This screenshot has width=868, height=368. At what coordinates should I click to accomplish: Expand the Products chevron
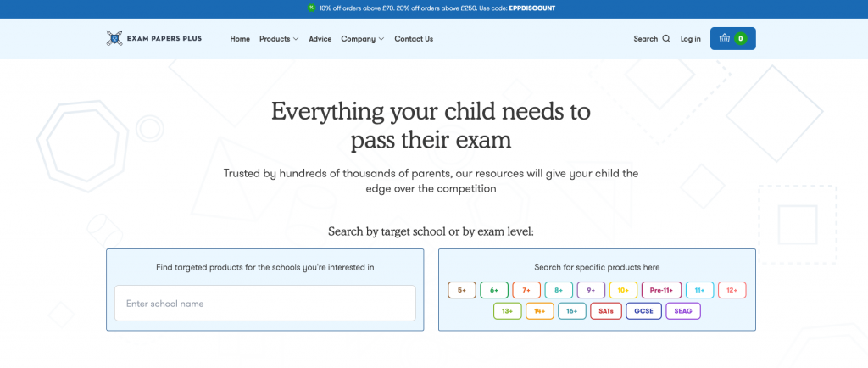tap(296, 39)
